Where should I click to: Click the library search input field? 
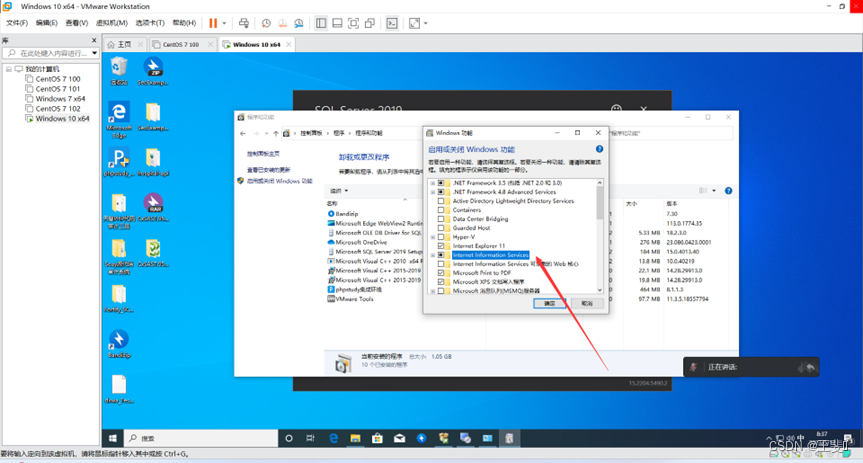tap(53, 53)
